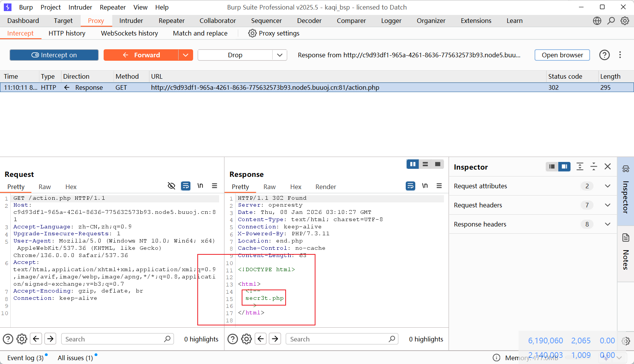Open global settings gear in top bar
The width and height of the screenshot is (634, 364).
point(625,21)
